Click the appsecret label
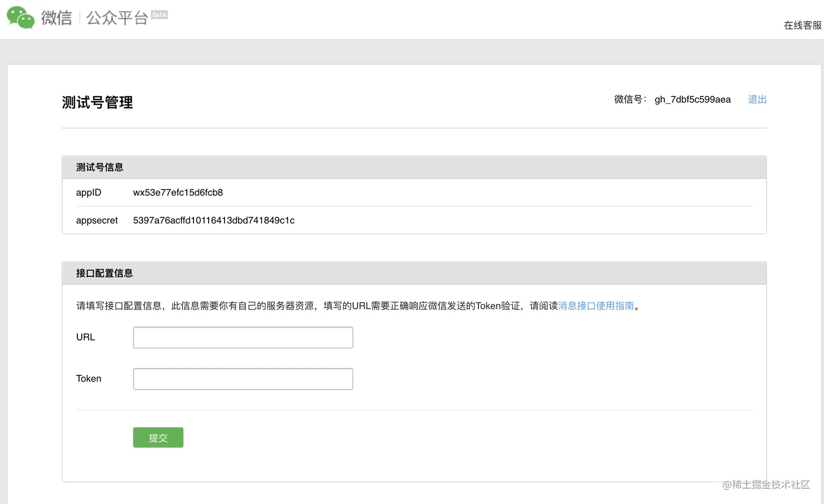 pos(97,220)
